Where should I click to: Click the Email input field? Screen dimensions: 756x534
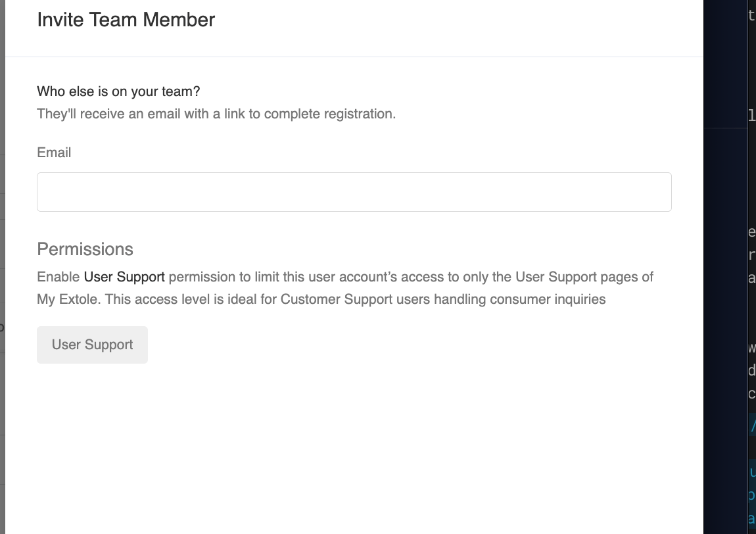(x=354, y=192)
